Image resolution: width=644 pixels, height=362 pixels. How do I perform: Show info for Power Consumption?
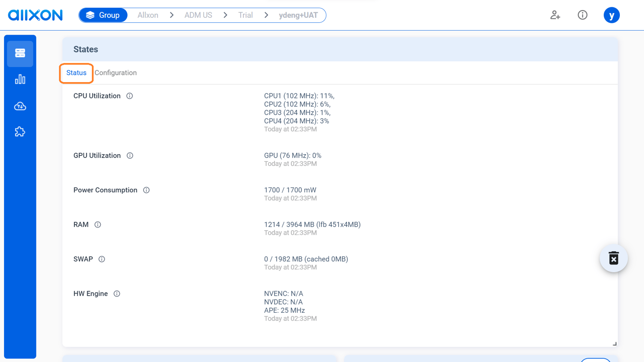146,190
